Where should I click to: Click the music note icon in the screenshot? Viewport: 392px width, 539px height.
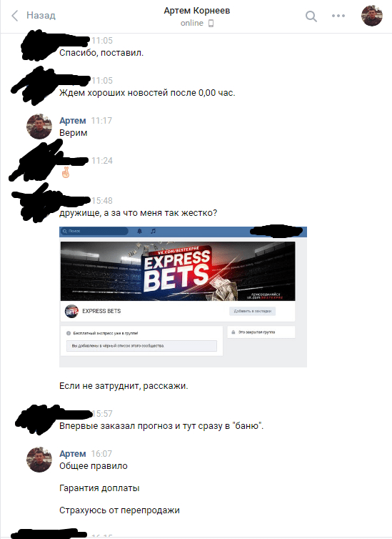(153, 231)
